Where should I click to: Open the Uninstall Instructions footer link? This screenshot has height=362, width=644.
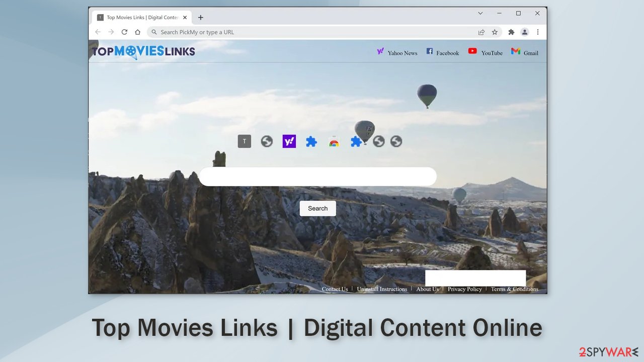pyautogui.click(x=382, y=289)
